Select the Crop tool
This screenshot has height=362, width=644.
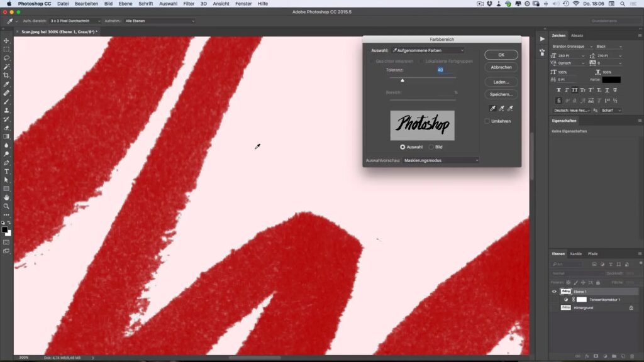pos(6,75)
